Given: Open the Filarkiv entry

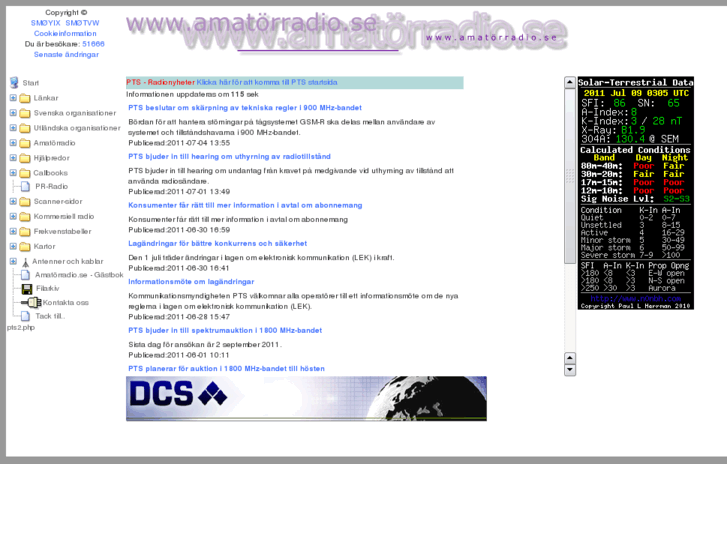Looking at the screenshot, I should click(x=48, y=289).
